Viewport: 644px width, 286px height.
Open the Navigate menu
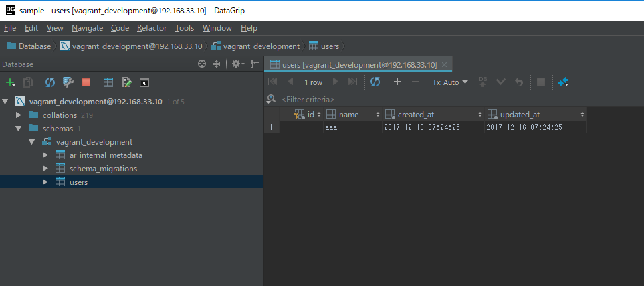click(87, 28)
